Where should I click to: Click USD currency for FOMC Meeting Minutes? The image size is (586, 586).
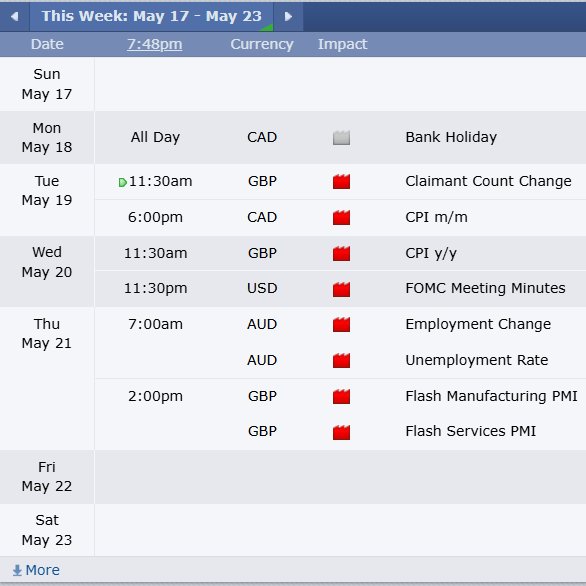click(262, 288)
